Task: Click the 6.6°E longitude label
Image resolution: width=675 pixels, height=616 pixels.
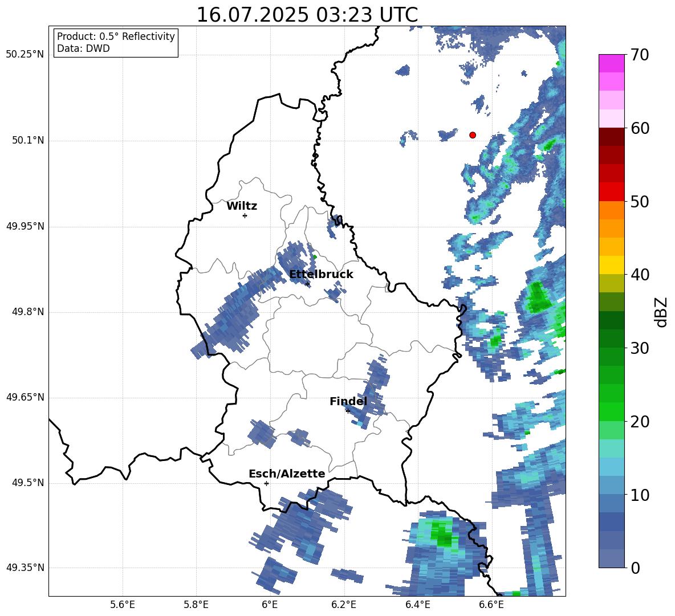Action: (491, 605)
